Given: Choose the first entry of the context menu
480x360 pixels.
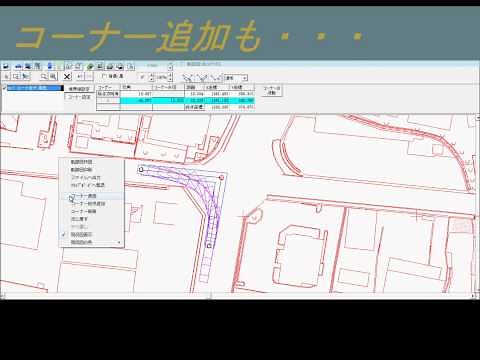Looking at the screenshot, I should tap(92, 162).
